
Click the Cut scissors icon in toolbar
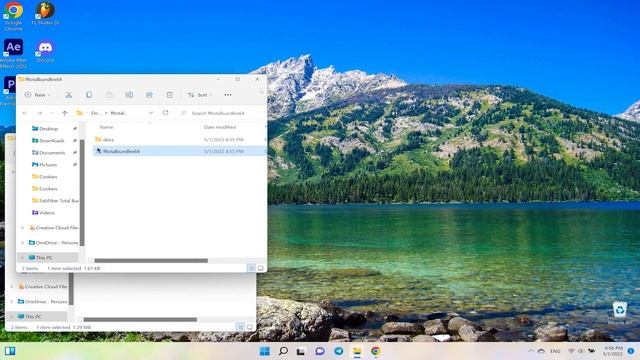pos(69,95)
